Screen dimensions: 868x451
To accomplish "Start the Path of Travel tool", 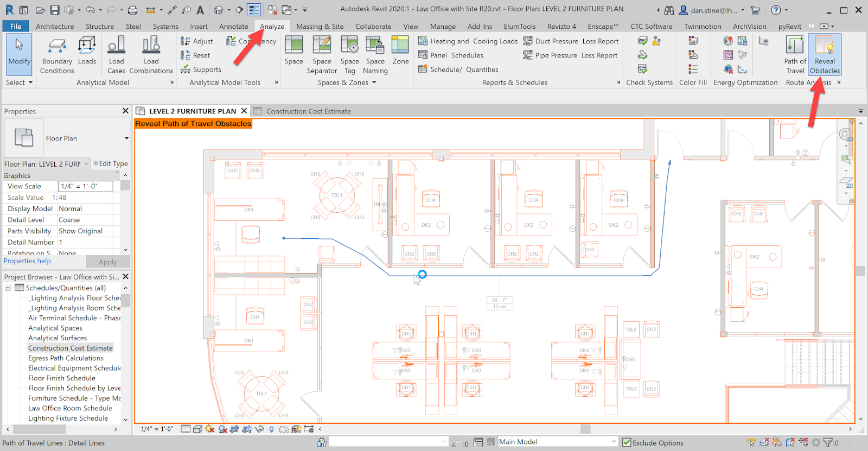I will coord(795,54).
